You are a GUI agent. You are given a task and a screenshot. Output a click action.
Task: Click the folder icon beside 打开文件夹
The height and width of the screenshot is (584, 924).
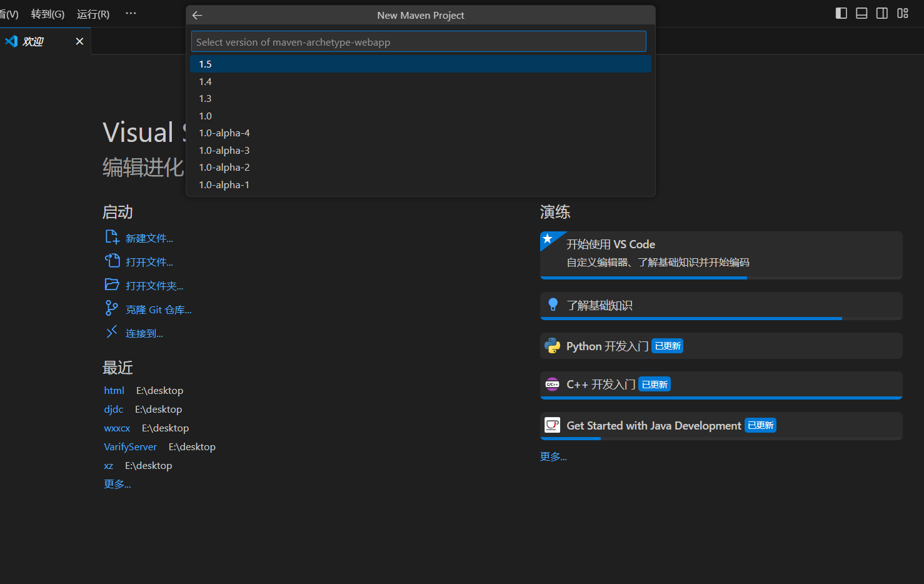(x=112, y=284)
